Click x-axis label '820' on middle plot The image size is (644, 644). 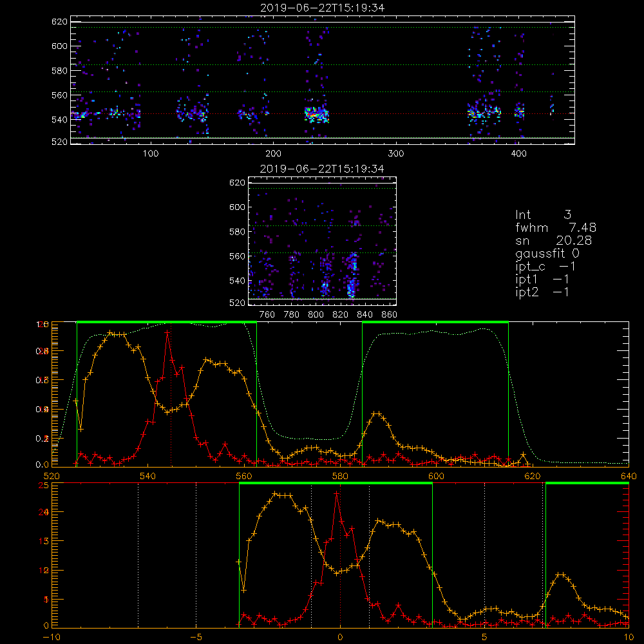click(x=341, y=315)
